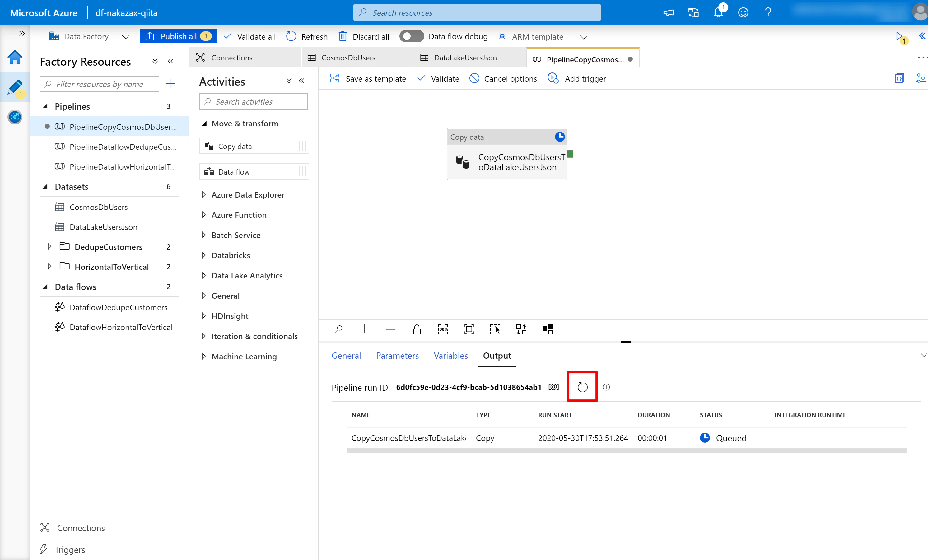This screenshot has height=560, width=928.
Task: Auto align the pipeline activities
Action: [x=521, y=329]
